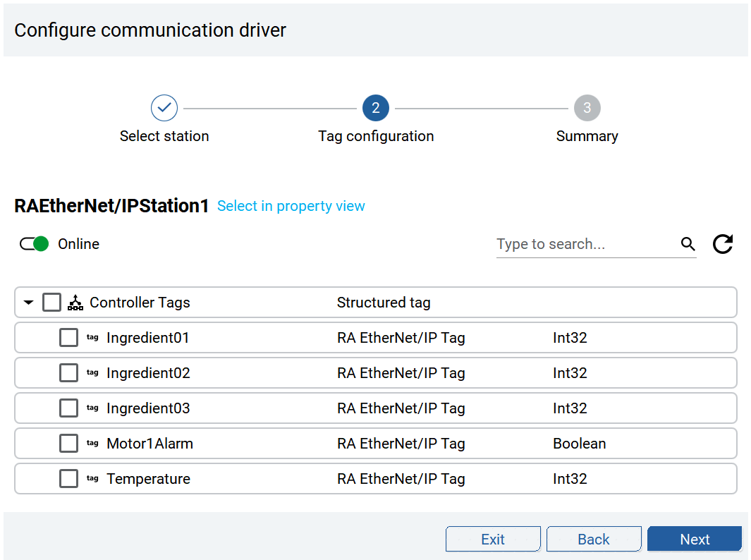Click the magnifier search icon
Viewport: 751px width, 560px height.
point(688,244)
